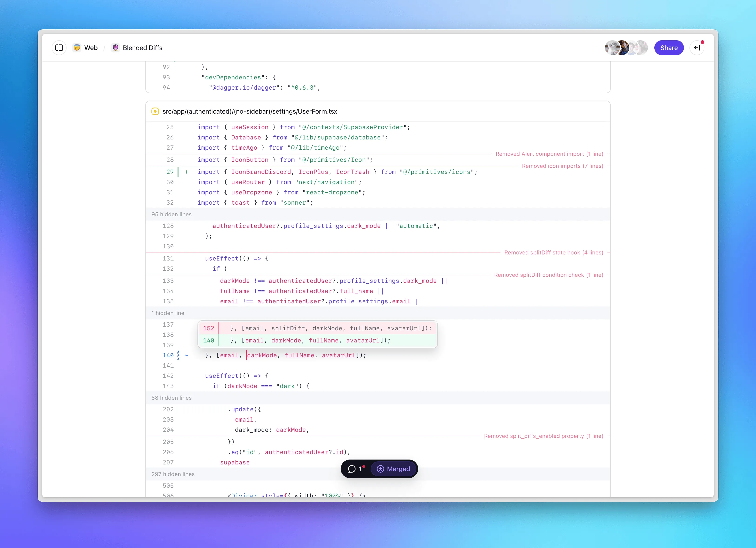
Task: Open the collaborator avatars stack
Action: pyautogui.click(x=626, y=48)
